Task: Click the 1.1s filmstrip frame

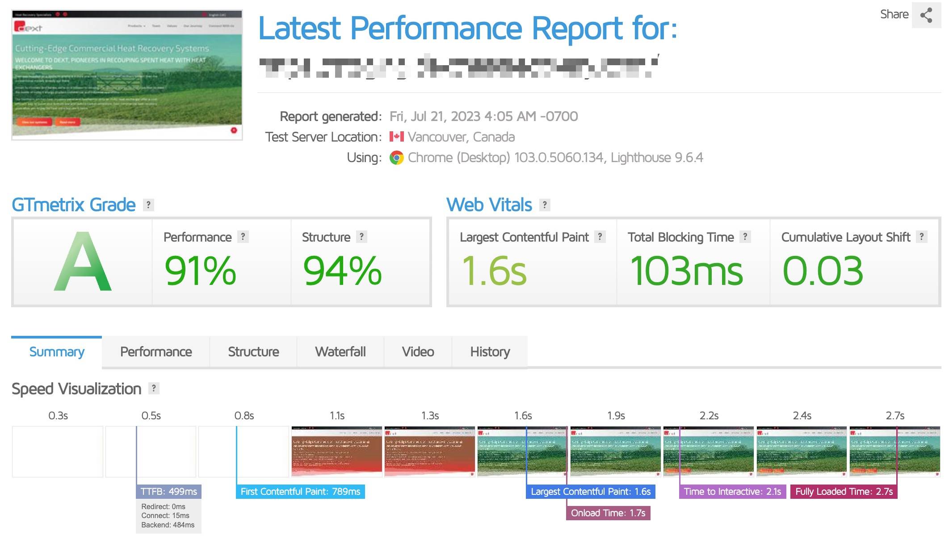Action: pos(336,451)
